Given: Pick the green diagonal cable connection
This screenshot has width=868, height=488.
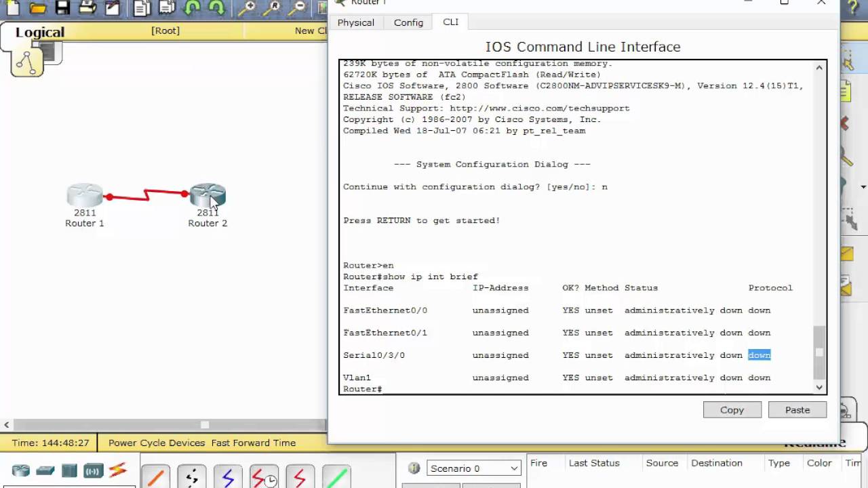Looking at the screenshot, I should point(336,477).
